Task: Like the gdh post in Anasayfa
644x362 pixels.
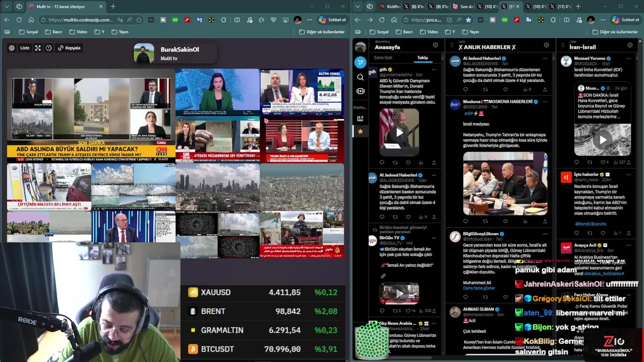Action: (408, 162)
